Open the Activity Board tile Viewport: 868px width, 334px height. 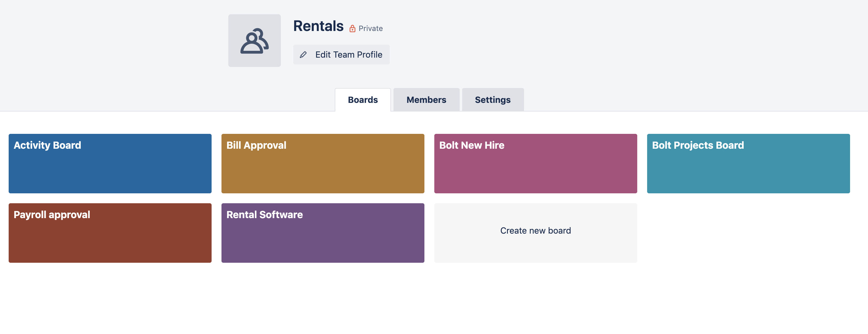click(x=110, y=164)
